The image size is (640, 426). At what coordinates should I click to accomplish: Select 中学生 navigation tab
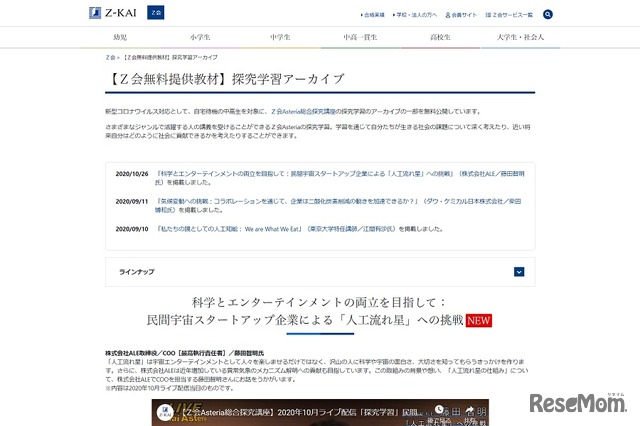tap(280, 37)
